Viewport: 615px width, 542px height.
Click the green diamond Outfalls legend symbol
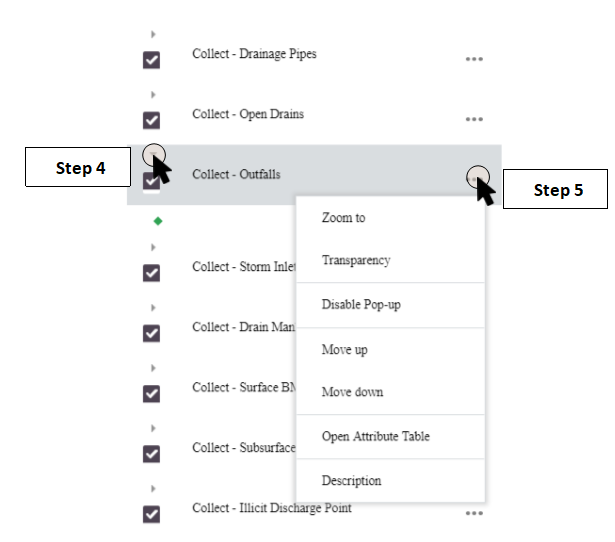pyautogui.click(x=157, y=221)
